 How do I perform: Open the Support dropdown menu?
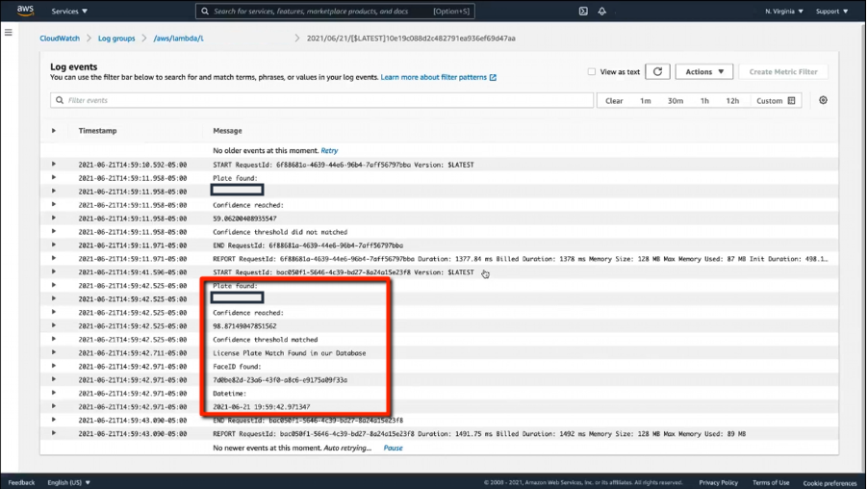pos(831,12)
